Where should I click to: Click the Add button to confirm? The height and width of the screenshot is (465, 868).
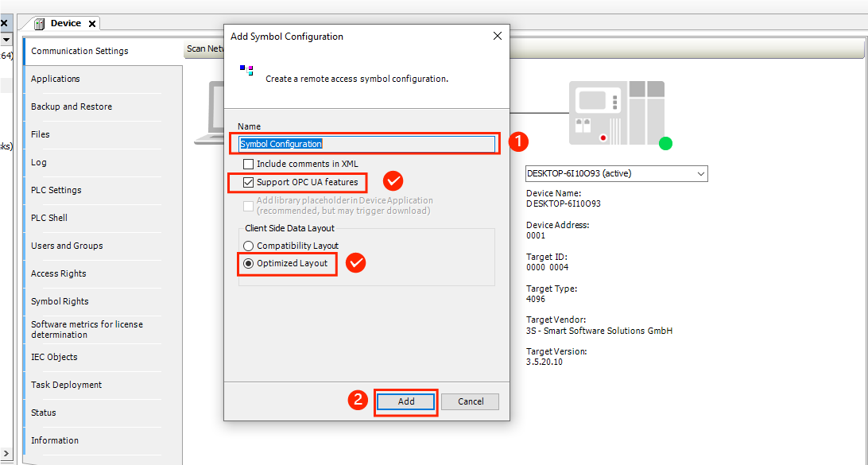point(405,401)
